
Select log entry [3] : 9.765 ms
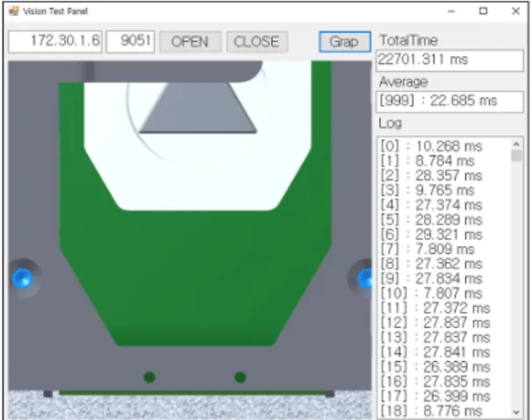coord(427,190)
